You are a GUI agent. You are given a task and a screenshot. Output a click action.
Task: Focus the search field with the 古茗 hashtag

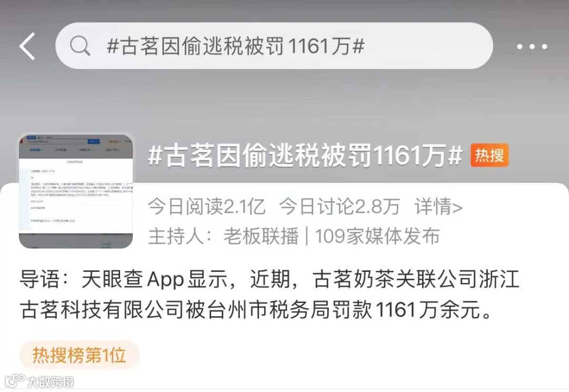point(274,46)
